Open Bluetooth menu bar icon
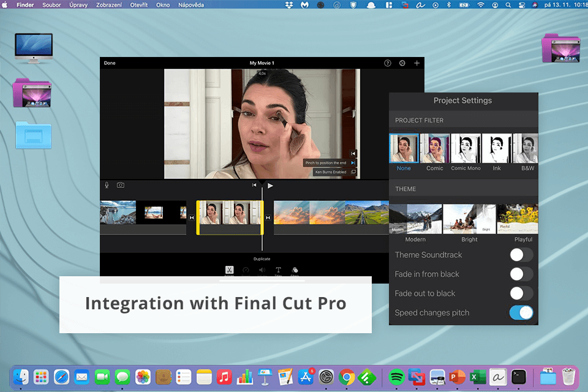Image resolution: width=588 pixels, height=392 pixels. (x=448, y=5)
